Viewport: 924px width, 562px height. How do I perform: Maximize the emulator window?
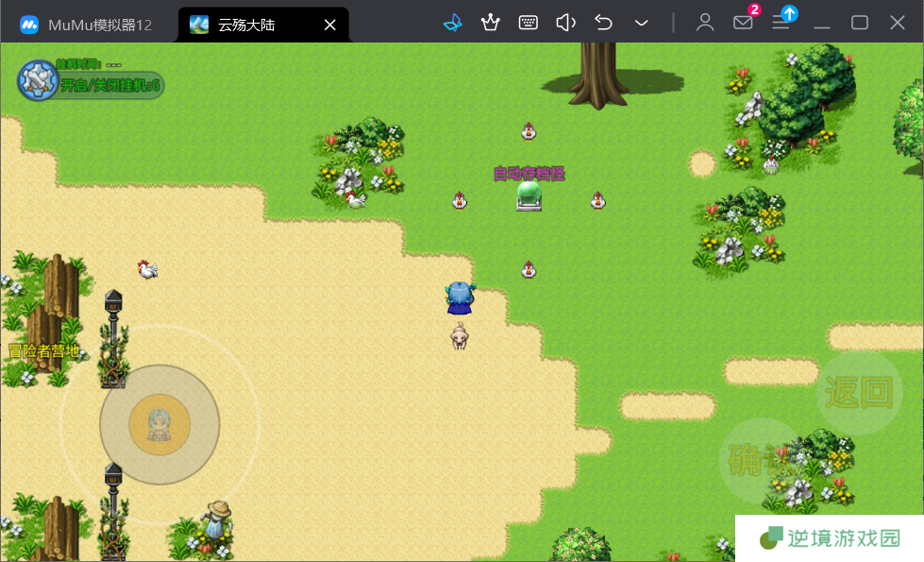pyautogui.click(x=860, y=23)
